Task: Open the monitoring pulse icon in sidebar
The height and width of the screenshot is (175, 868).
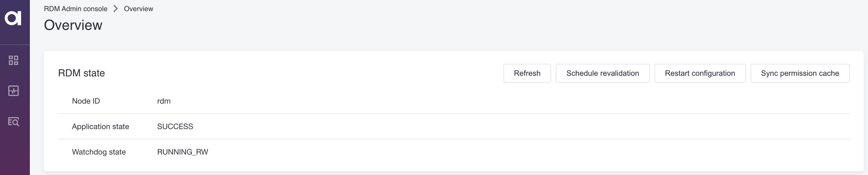Action: (13, 90)
